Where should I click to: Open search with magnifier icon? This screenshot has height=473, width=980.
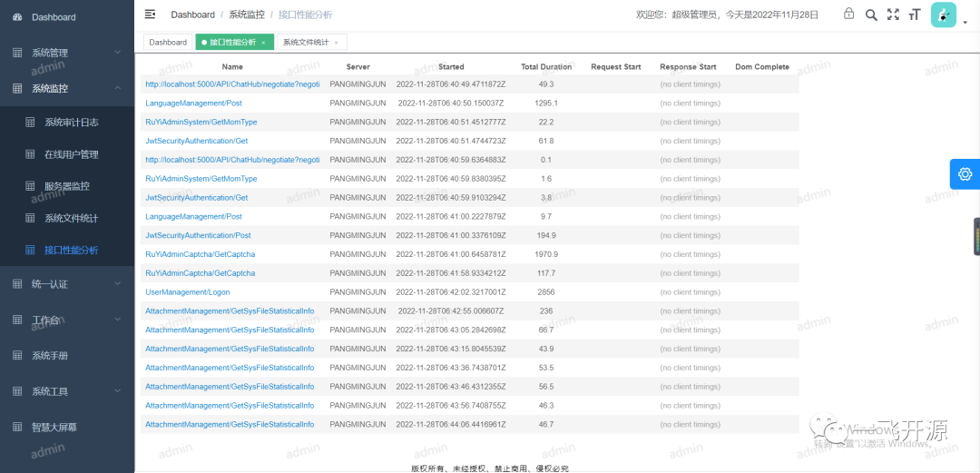(x=870, y=15)
